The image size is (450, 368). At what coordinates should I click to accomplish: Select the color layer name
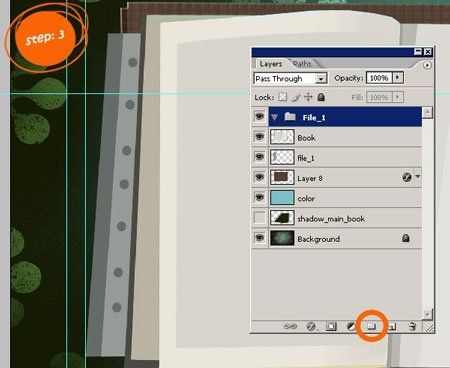click(306, 198)
